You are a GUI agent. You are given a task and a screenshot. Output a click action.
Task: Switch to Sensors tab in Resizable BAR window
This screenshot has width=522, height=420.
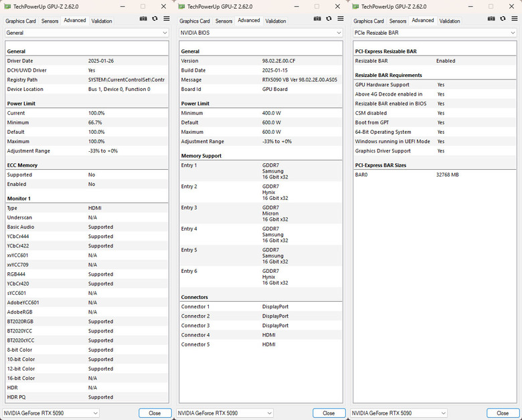pos(398,21)
